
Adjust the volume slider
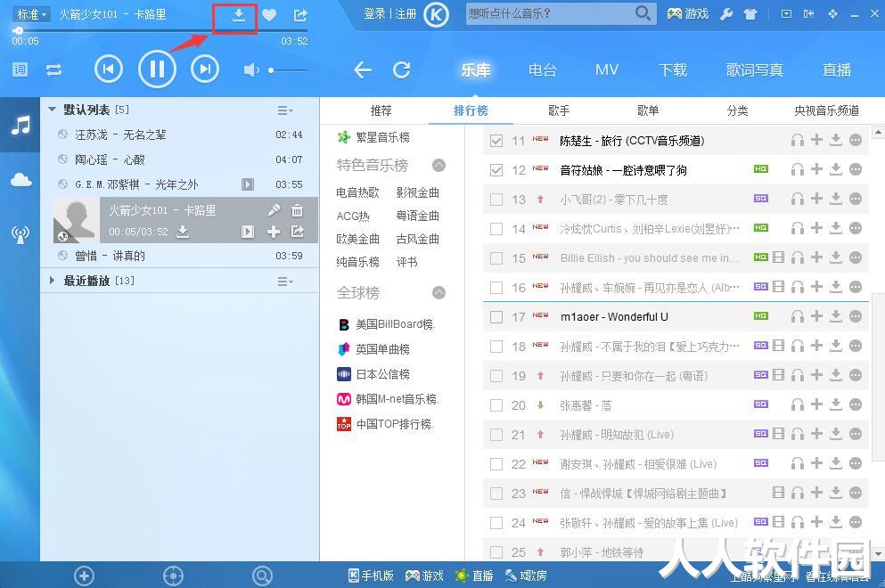[288, 70]
